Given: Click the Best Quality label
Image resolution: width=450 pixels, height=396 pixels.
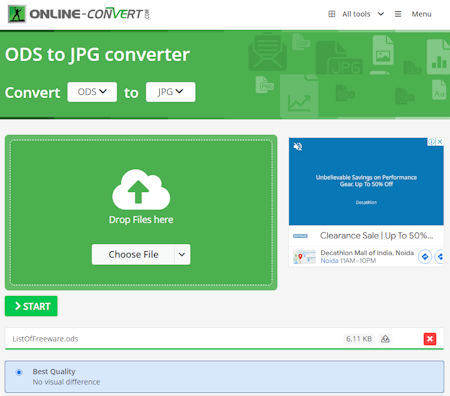Looking at the screenshot, I should point(54,371).
